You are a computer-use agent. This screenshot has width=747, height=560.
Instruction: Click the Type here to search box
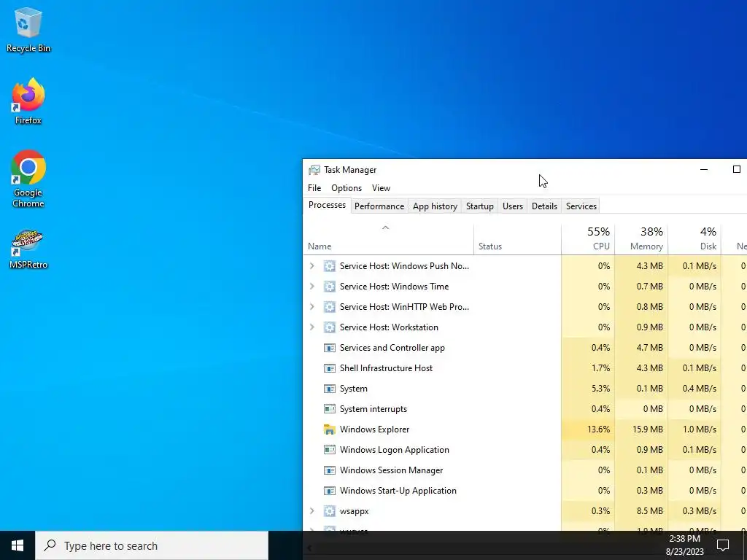point(152,545)
